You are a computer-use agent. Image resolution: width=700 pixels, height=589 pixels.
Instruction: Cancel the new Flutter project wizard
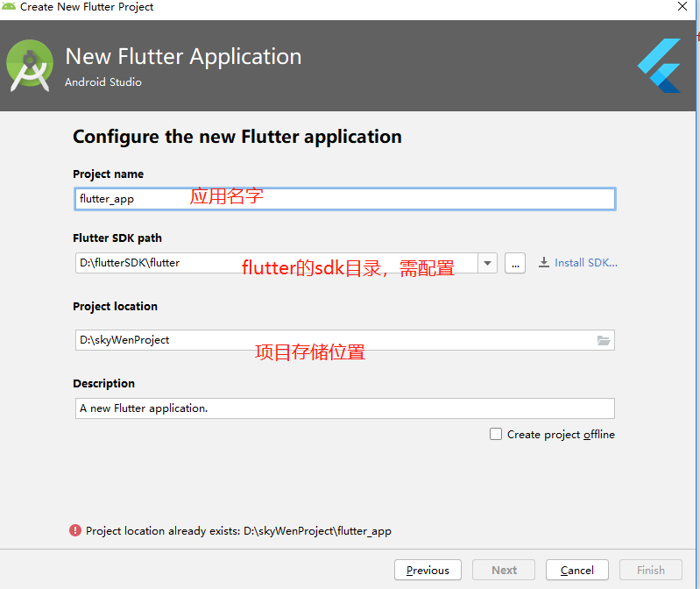(576, 570)
